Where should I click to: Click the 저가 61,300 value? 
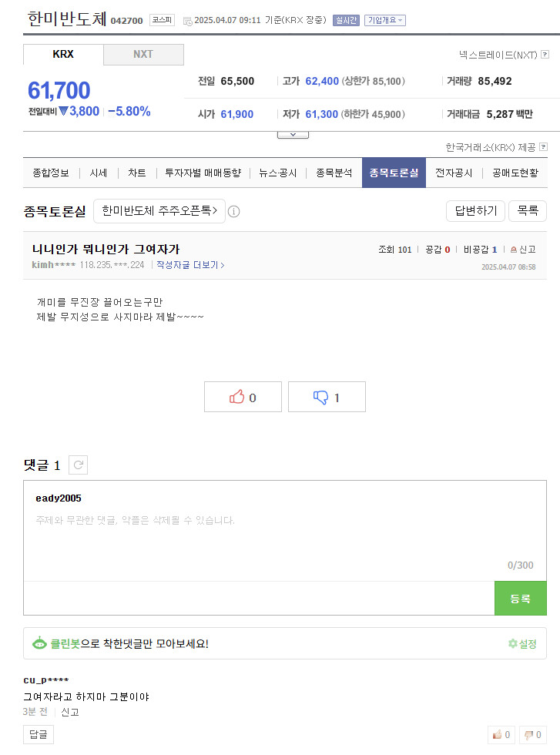(x=322, y=115)
